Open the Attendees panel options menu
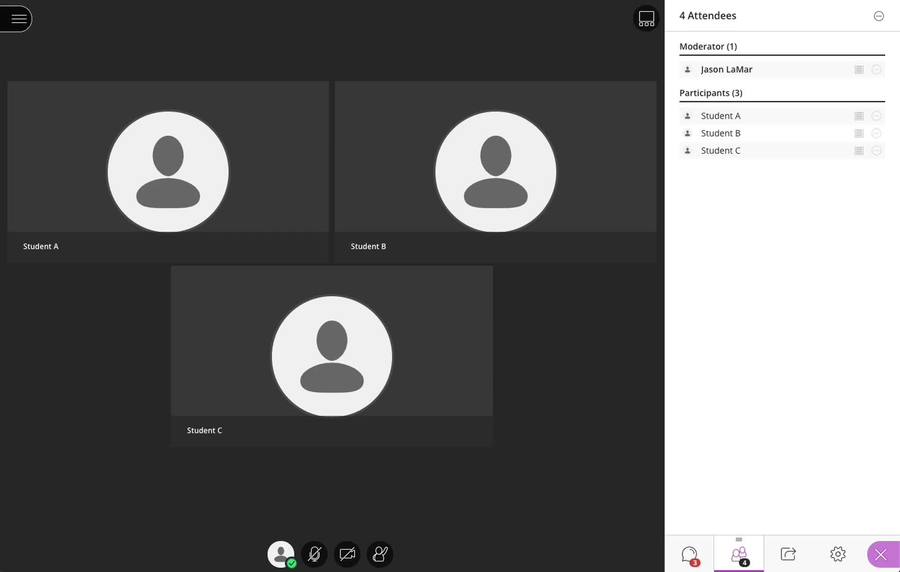900x572 pixels. pos(879,16)
